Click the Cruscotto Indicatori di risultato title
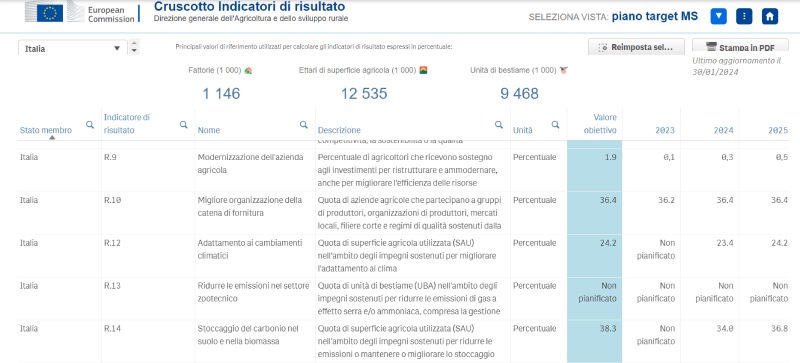Viewport: 800px width, 363px height. pyautogui.click(x=249, y=7)
